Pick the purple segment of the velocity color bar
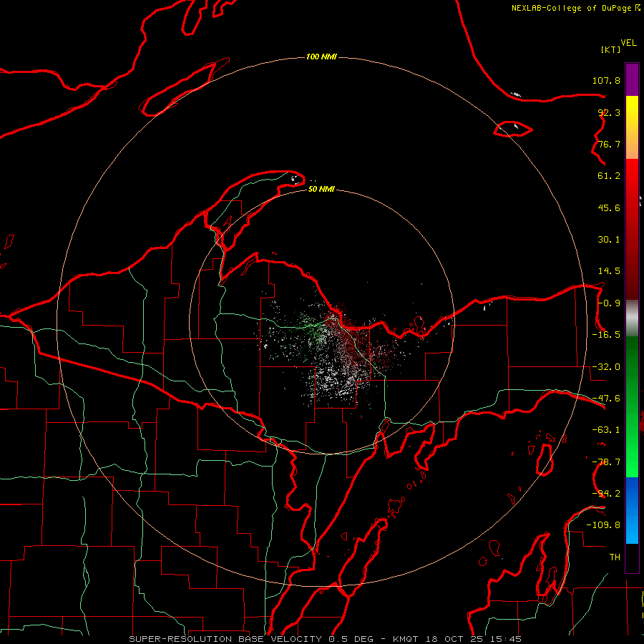This screenshot has width=644, height=644. (632, 79)
